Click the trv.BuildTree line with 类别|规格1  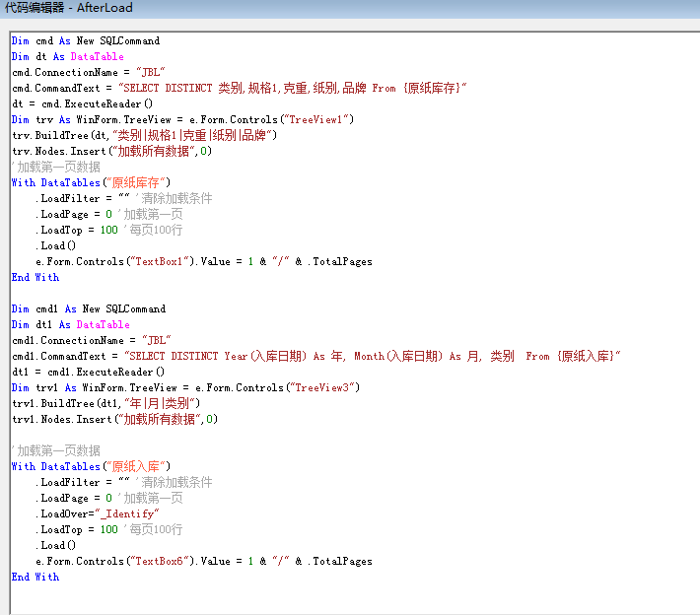pyautogui.click(x=144, y=135)
